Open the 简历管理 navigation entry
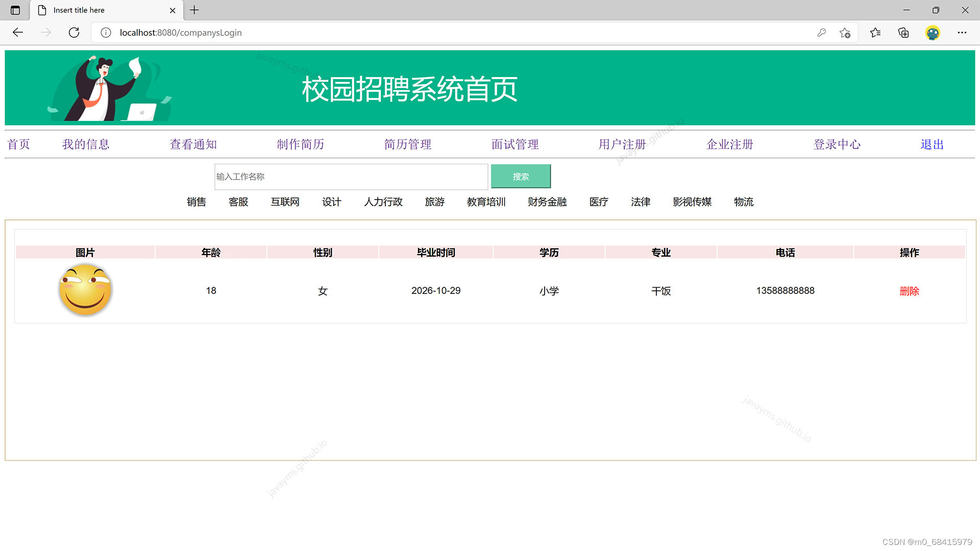This screenshot has width=980, height=551. [407, 144]
